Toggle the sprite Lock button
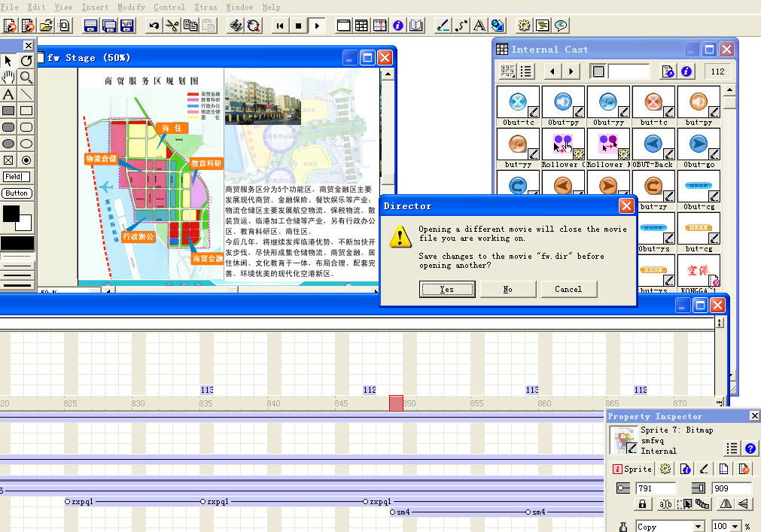The height and width of the screenshot is (532, 761). coord(642,504)
